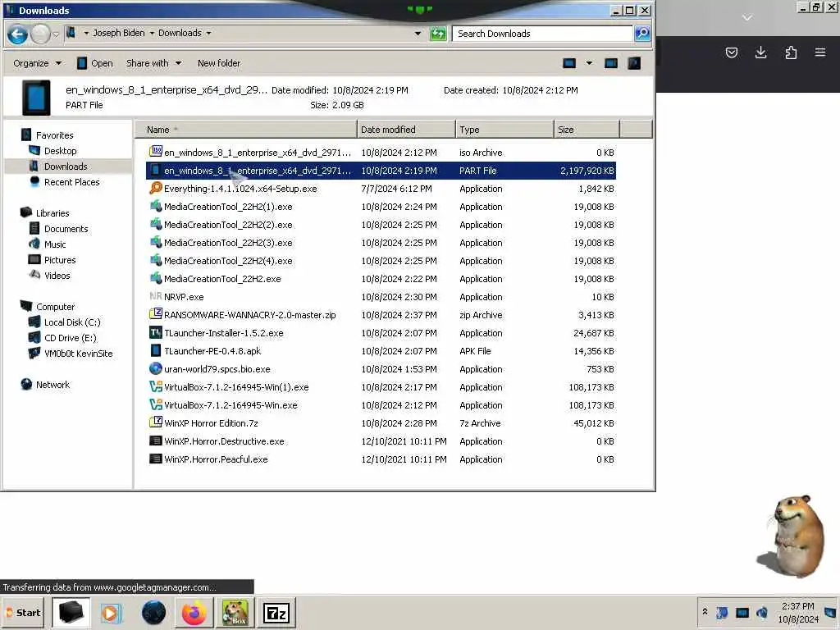Click the media player taskbar icon
Screen dimensions: 840x630
(112, 612)
